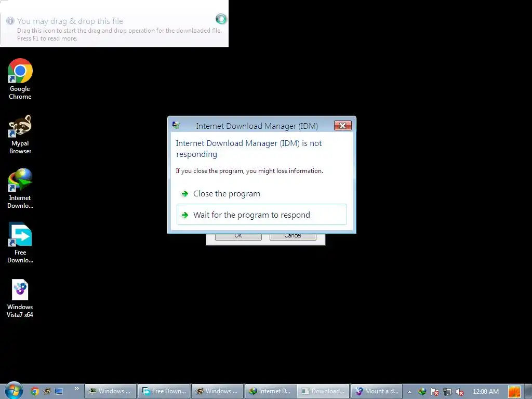The width and height of the screenshot is (532, 399).
Task: Click 'Press F1 to read more' text
Action: click(x=47, y=38)
